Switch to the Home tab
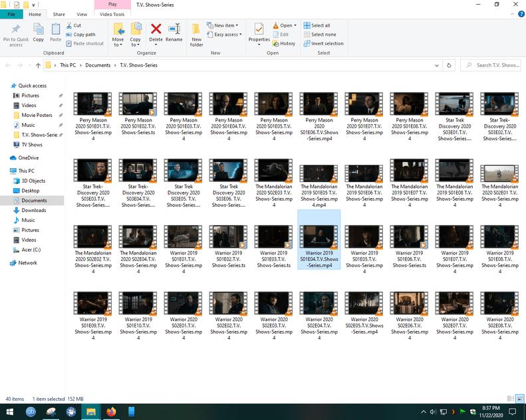This screenshot has width=526, height=420. coord(35,15)
